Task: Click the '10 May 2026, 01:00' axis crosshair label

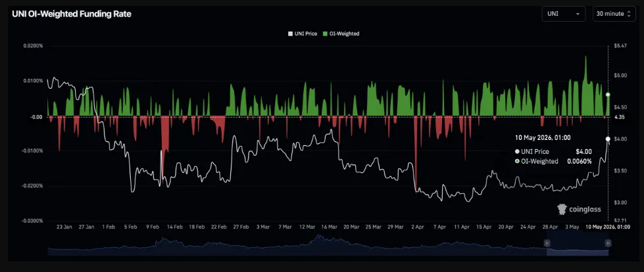Action: coord(608,227)
